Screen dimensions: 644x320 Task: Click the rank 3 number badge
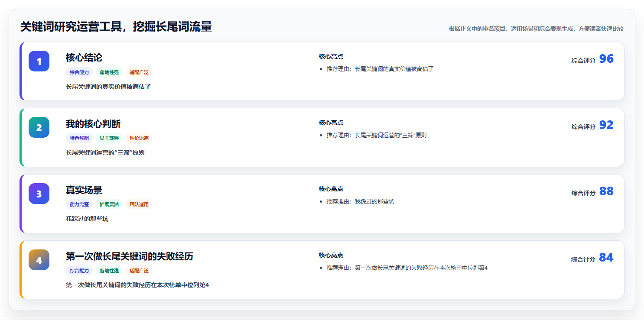[x=39, y=194]
